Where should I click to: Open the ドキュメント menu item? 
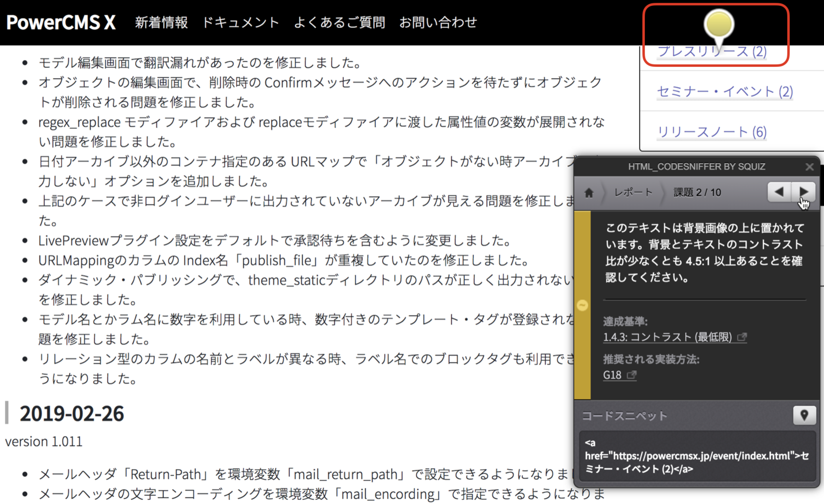coord(240,22)
